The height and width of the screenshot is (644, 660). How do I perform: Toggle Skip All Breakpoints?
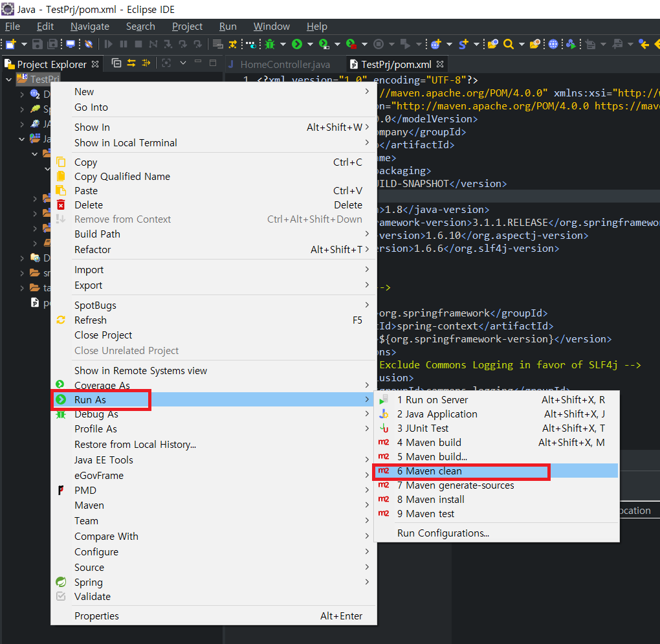point(89,44)
